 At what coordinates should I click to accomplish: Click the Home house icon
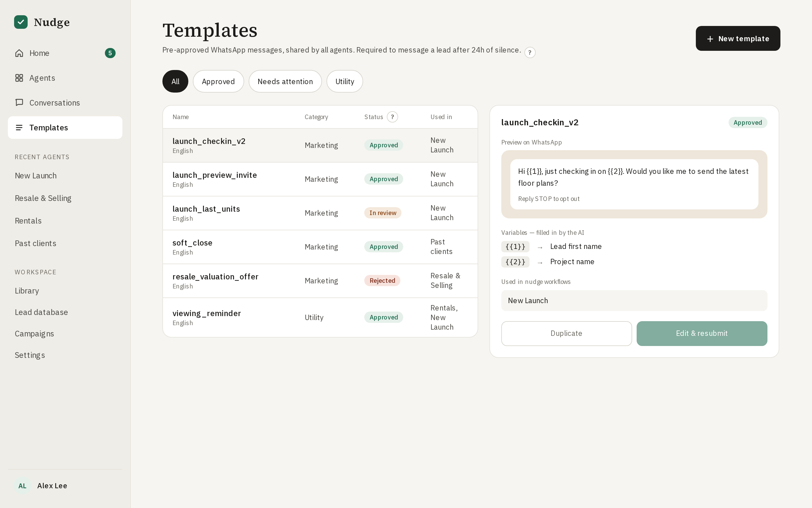tap(19, 53)
